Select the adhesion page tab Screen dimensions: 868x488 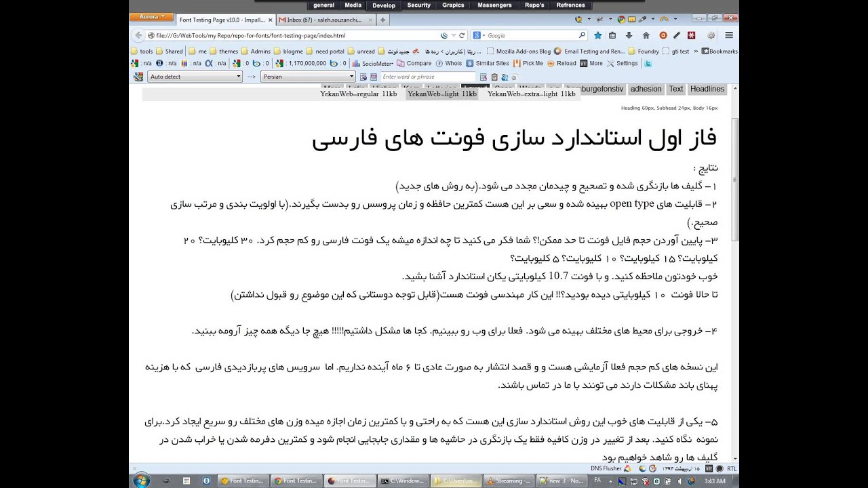tap(646, 89)
